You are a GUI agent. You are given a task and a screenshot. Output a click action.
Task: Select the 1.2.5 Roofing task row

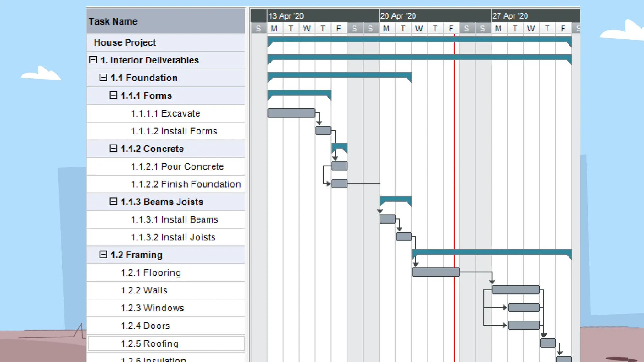(x=150, y=343)
